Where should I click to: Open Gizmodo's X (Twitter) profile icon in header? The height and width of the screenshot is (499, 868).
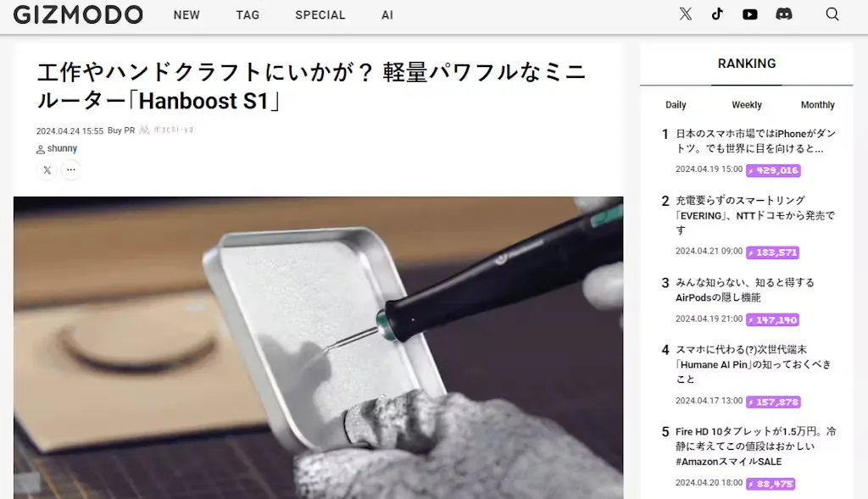point(686,14)
